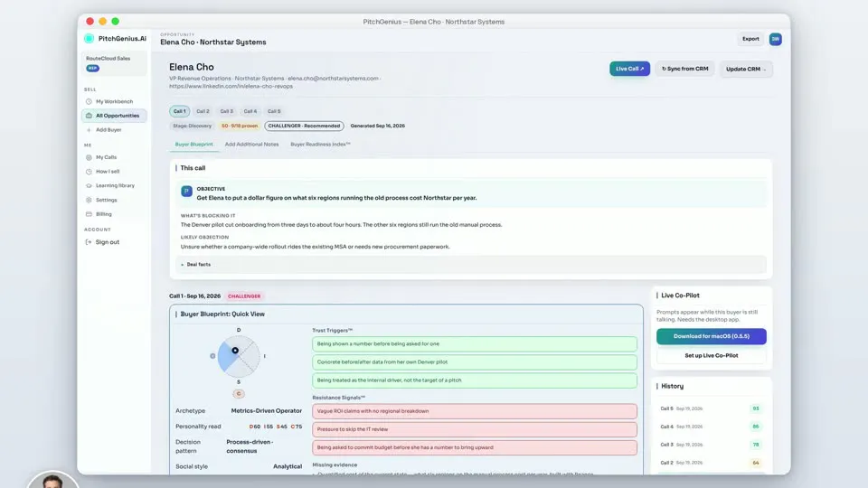Open Call 3 in History

711,445
